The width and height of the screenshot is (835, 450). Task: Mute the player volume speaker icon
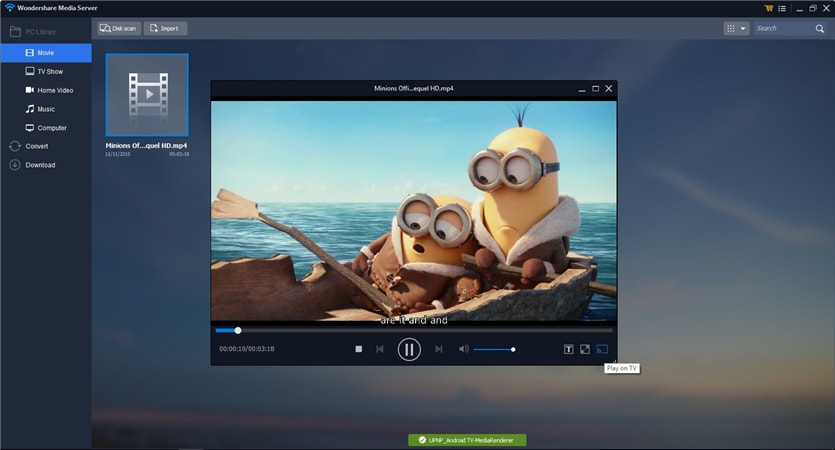(463, 349)
